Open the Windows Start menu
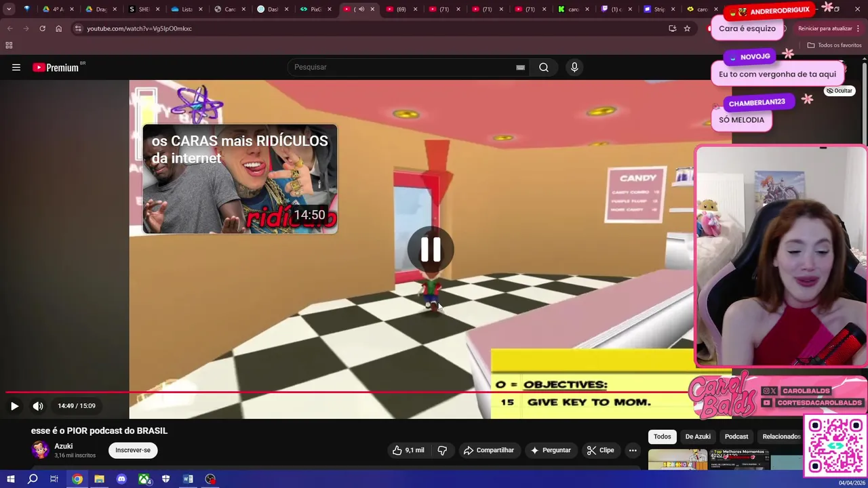Image resolution: width=868 pixels, height=488 pixels. [x=10, y=479]
